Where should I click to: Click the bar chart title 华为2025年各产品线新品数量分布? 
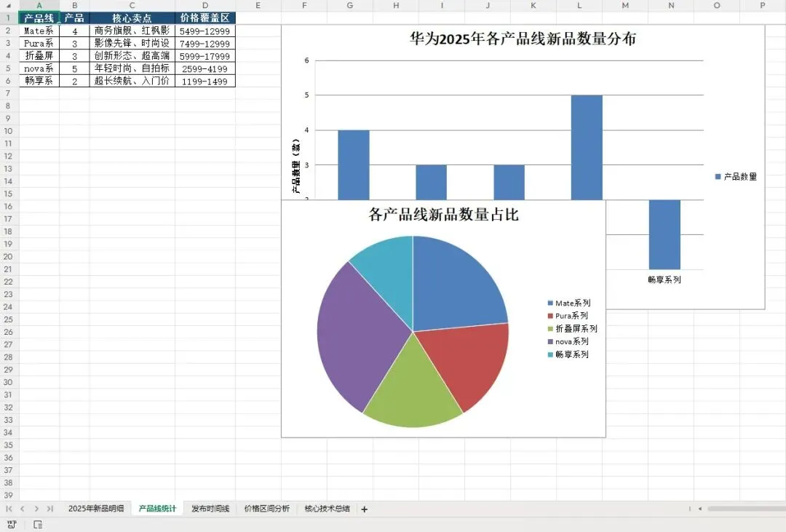click(x=523, y=39)
